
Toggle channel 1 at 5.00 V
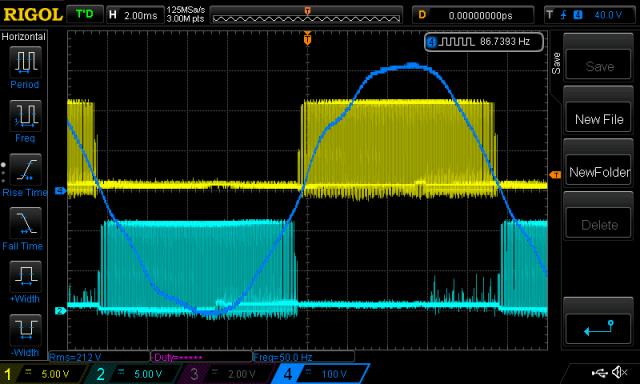tap(43, 373)
